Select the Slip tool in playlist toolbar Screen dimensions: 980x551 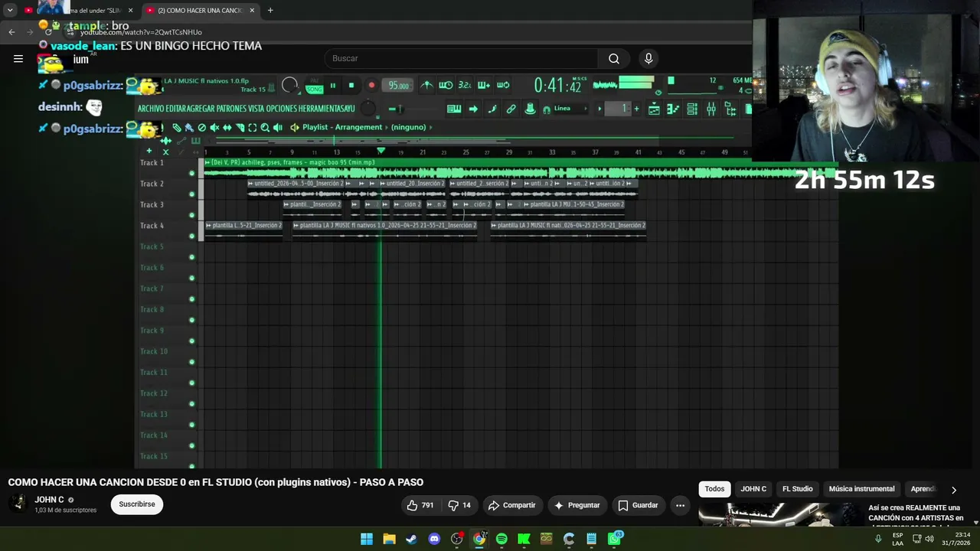coord(227,128)
